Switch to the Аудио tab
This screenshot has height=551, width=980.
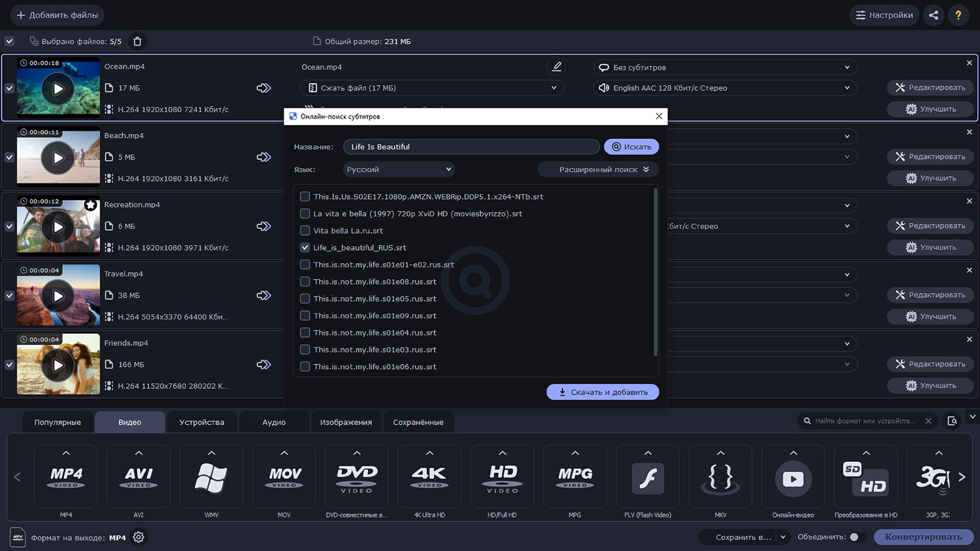pos(274,422)
